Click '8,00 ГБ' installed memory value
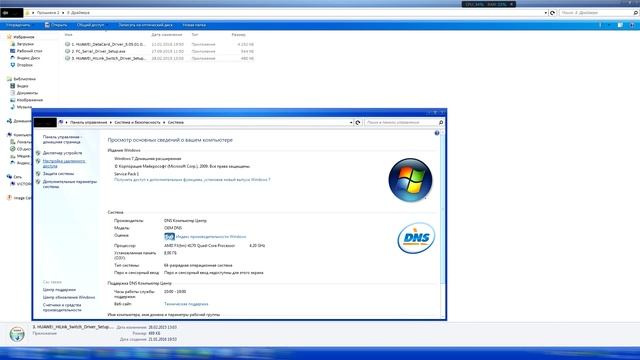 [x=170, y=253]
